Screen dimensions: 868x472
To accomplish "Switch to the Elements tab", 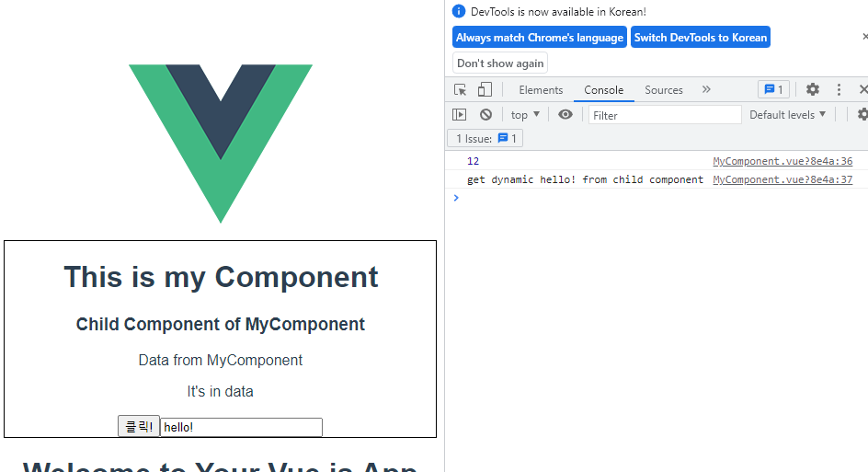I will [541, 90].
